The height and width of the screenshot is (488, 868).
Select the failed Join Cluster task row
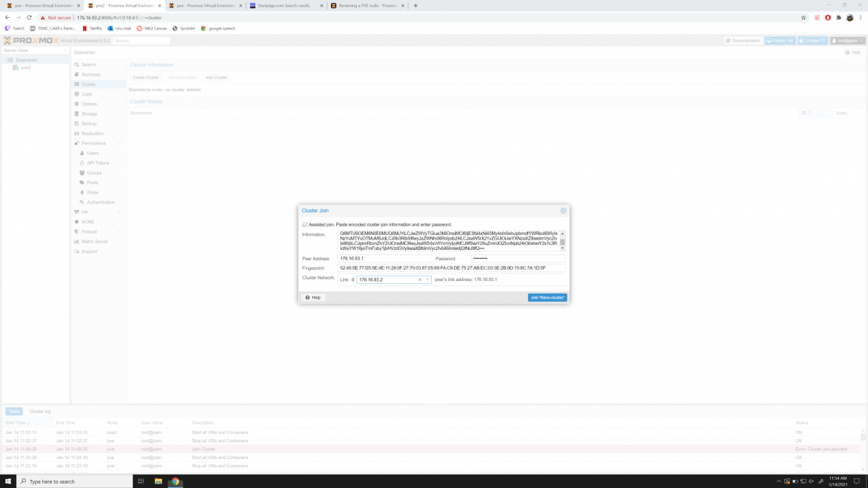pos(432,449)
